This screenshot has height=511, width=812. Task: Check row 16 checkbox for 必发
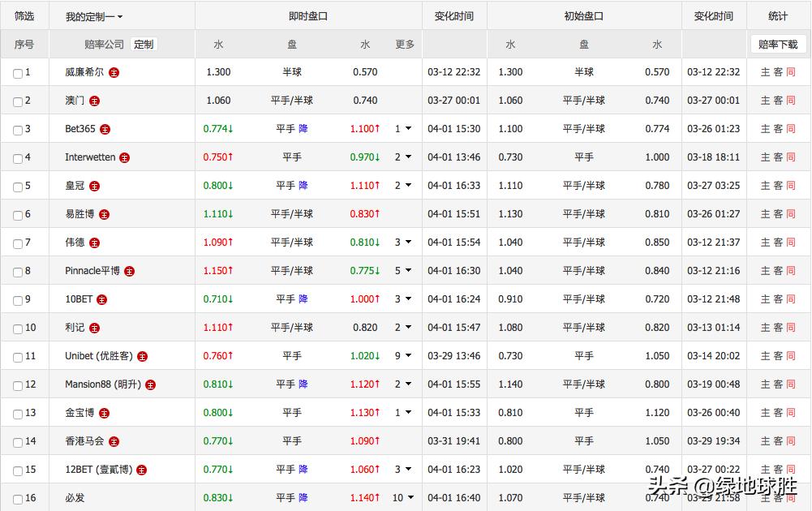[x=18, y=499]
